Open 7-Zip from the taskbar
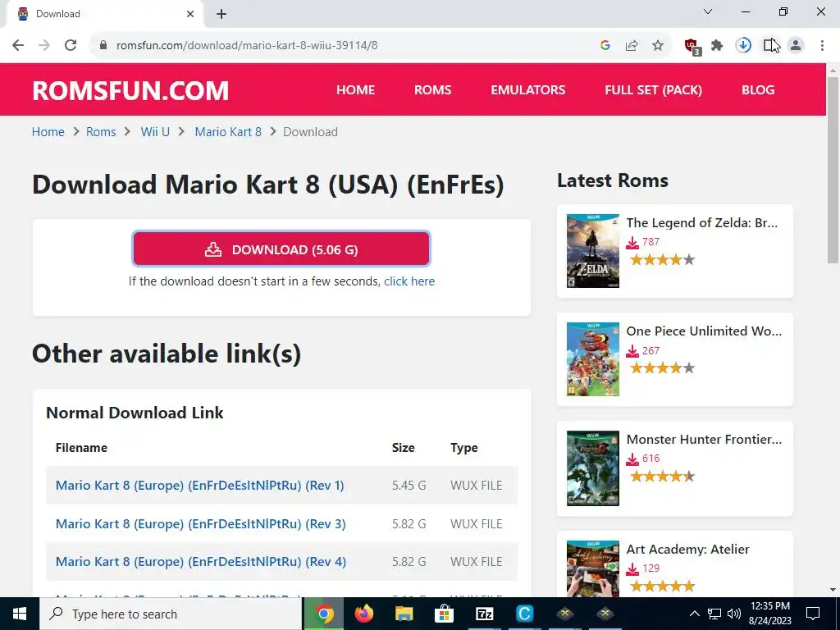The height and width of the screenshot is (630, 840). tap(484, 614)
